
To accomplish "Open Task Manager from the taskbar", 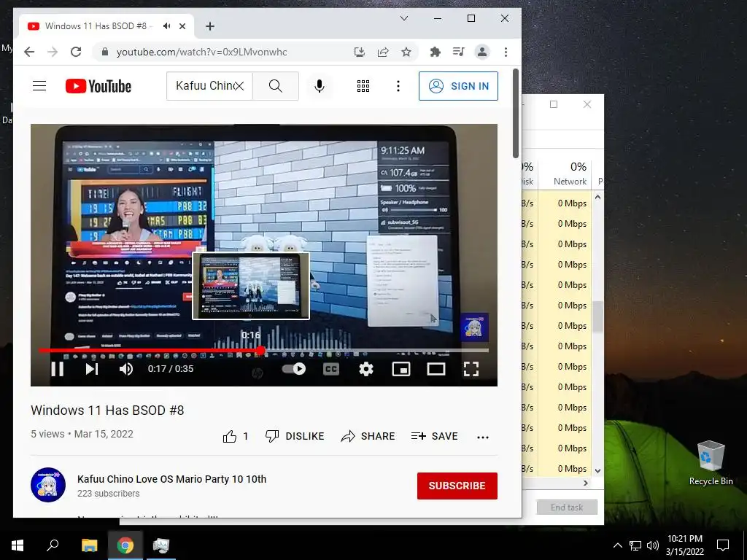I will coord(161,545).
